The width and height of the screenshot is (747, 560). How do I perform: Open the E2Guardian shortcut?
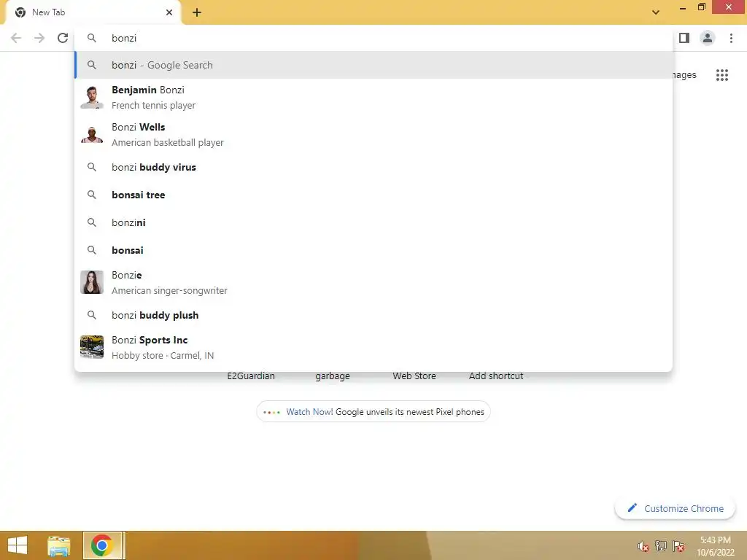coord(251,376)
